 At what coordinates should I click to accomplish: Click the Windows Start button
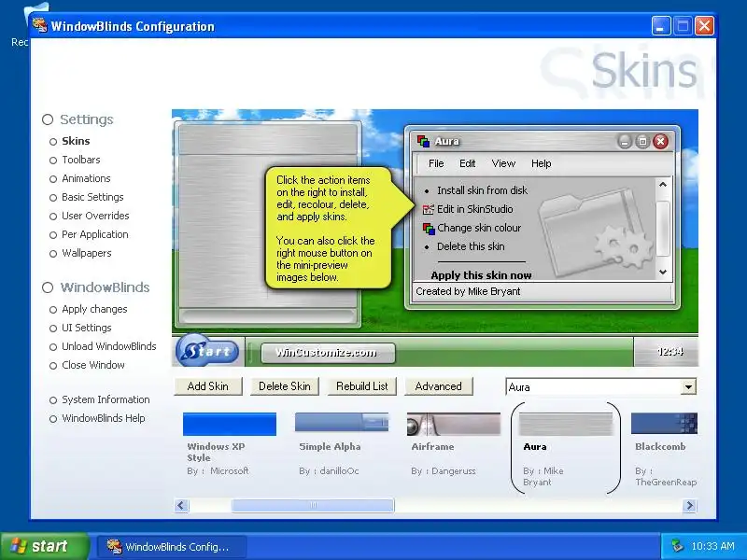pos(44,546)
